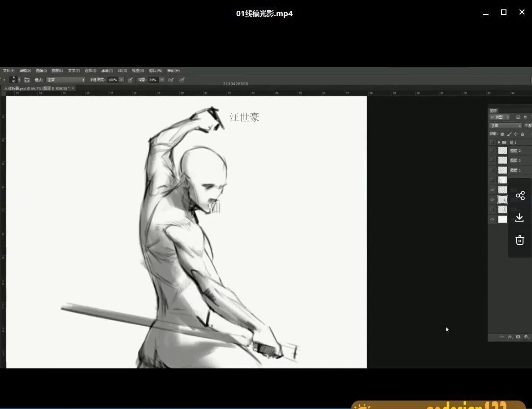Add a layer mask with mask icon
Viewport: 532px width, 409px height.
point(518,337)
